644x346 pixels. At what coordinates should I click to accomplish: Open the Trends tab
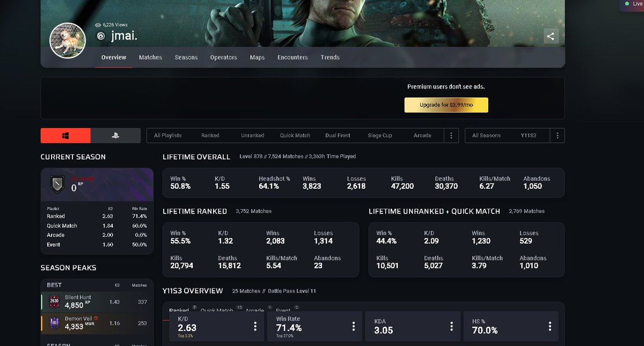pyautogui.click(x=330, y=57)
